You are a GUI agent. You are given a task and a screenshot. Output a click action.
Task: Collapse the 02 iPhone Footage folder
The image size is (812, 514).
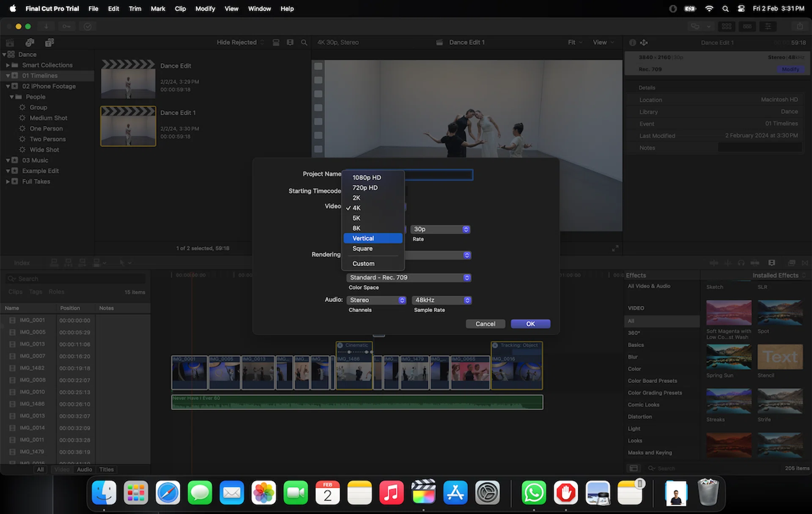tap(8, 86)
